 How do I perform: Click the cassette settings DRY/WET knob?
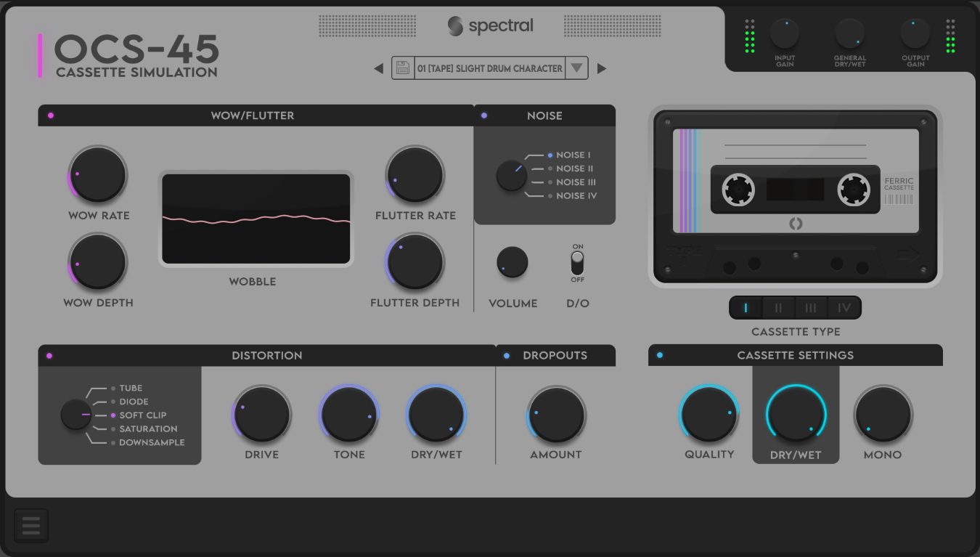tap(796, 414)
